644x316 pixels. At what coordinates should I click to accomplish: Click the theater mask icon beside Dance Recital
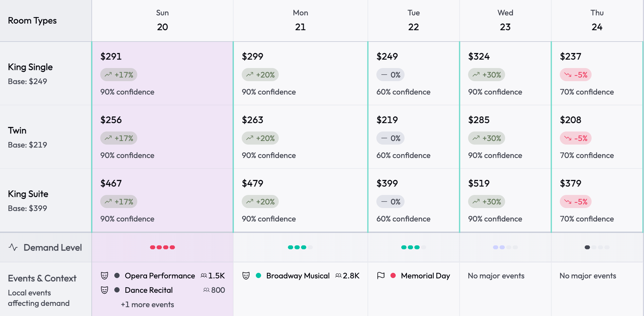pos(104,290)
